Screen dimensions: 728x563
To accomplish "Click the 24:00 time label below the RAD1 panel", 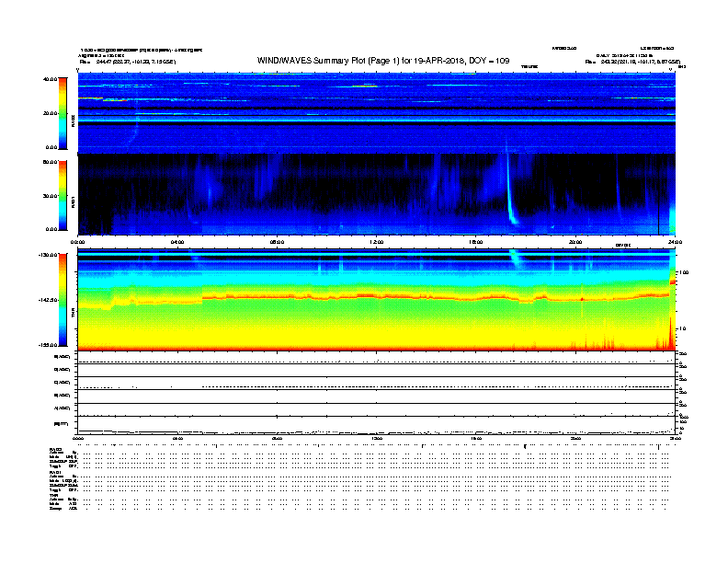I will (675, 242).
